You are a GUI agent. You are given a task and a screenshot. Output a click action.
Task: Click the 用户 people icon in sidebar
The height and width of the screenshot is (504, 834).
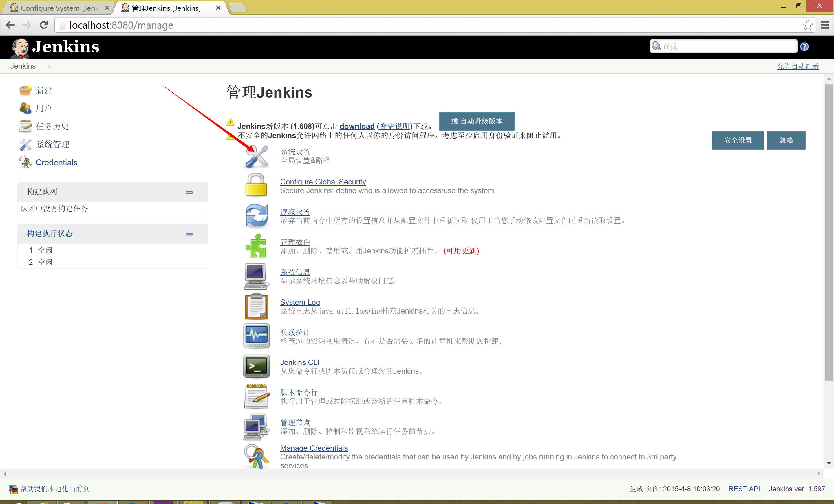pyautogui.click(x=25, y=108)
